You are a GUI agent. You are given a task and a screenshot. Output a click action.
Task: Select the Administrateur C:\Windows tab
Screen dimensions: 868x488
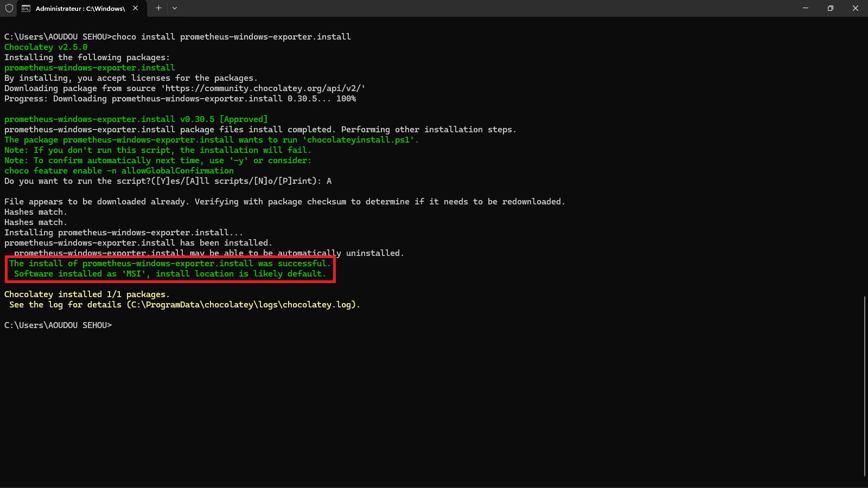[81, 8]
